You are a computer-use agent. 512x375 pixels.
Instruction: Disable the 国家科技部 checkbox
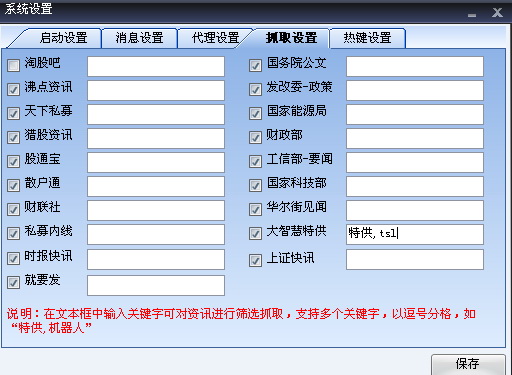(255, 185)
